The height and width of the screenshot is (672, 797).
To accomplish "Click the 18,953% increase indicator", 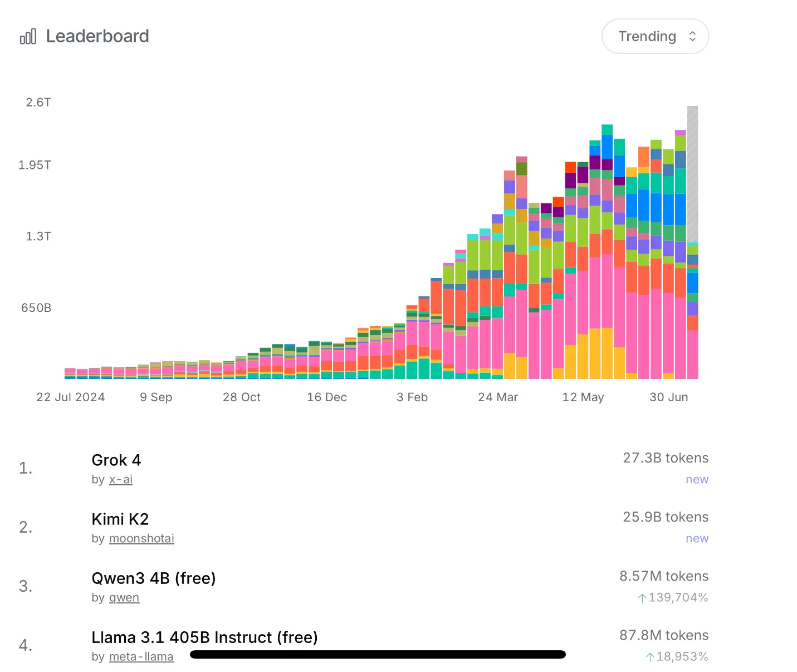I will click(x=677, y=656).
